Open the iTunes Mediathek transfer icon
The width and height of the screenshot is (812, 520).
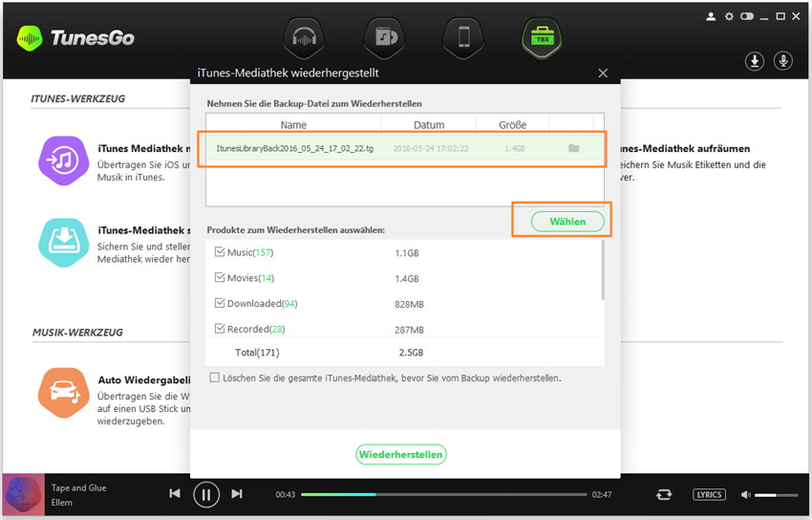pos(64,161)
